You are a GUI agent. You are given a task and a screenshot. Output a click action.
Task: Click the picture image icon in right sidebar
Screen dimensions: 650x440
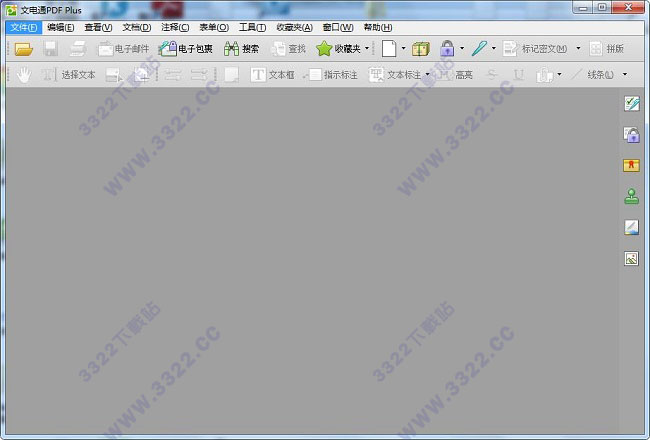(631, 258)
